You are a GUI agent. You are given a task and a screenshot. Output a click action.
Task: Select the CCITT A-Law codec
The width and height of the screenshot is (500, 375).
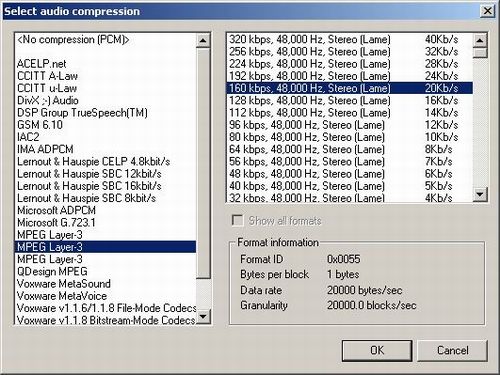coord(105,76)
